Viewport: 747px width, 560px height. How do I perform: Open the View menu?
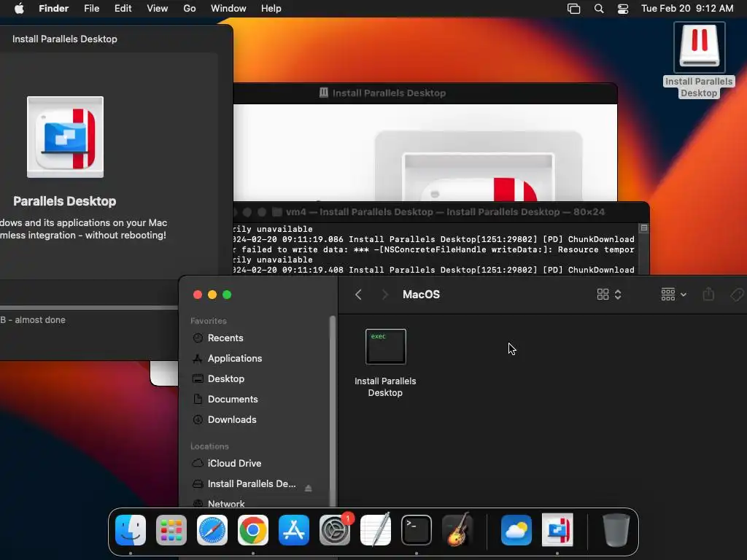click(158, 9)
